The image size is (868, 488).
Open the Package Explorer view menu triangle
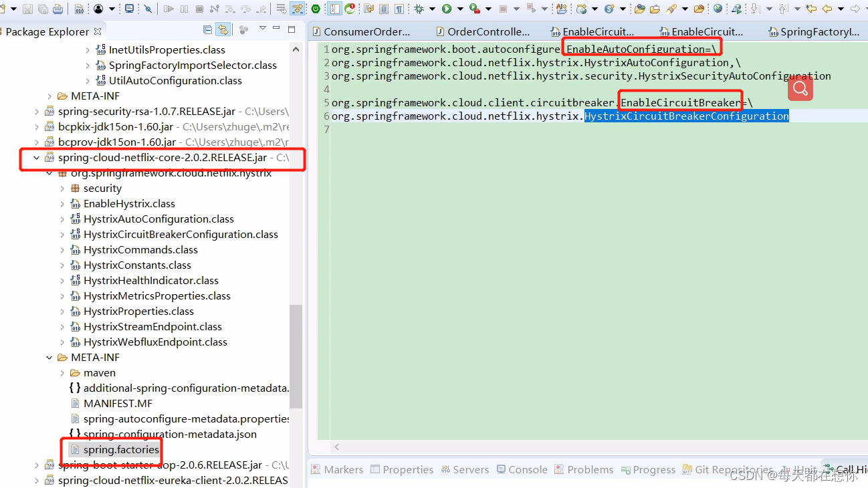click(x=262, y=28)
